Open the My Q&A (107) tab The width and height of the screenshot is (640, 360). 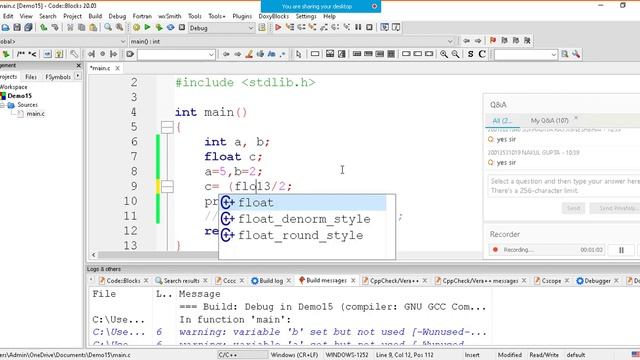coord(549,120)
